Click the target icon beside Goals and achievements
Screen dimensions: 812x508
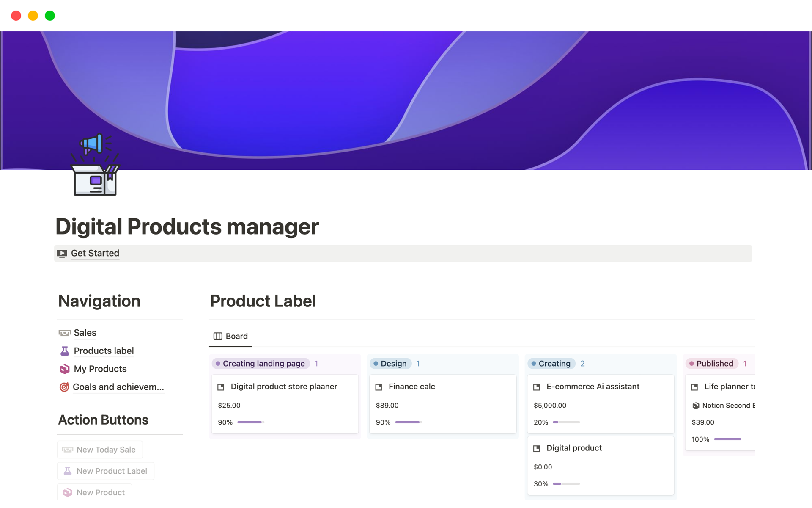pos(64,387)
